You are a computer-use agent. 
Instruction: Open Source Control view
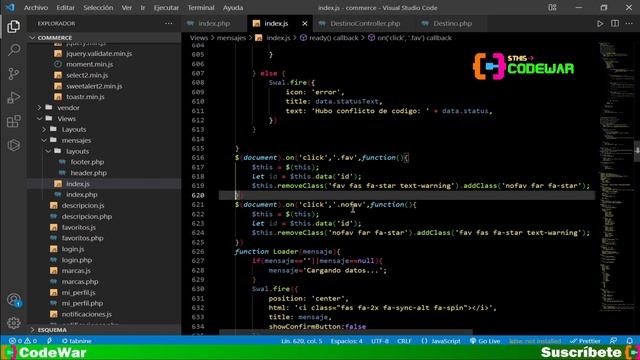coord(13,73)
